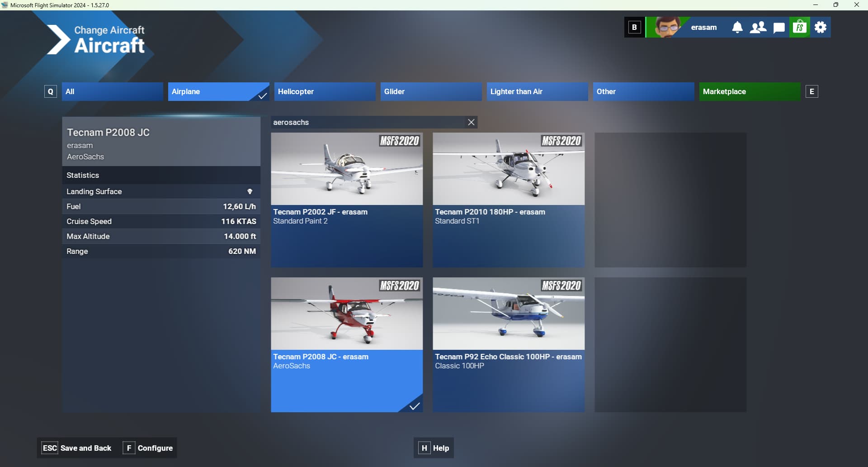Image resolution: width=868 pixels, height=467 pixels.
Task: Open the Marketplace tab
Action: pyautogui.click(x=750, y=91)
